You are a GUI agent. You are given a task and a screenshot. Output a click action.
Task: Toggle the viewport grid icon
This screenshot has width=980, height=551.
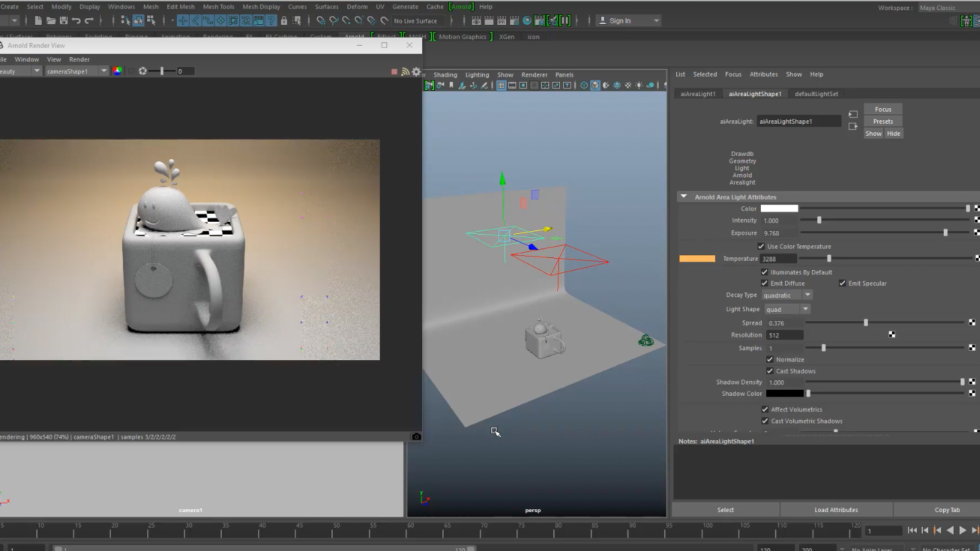[501, 85]
